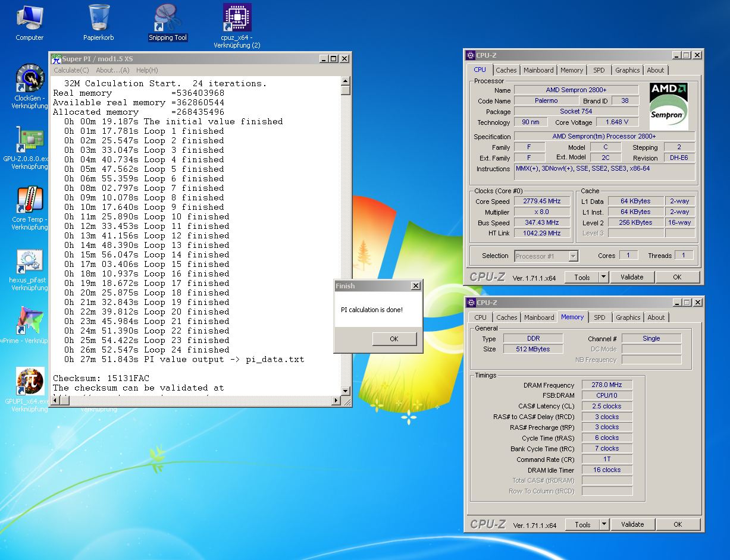Viewport: 730px width, 560px height.
Task: Switch to About tab in top CPU-Z
Action: tap(656, 70)
